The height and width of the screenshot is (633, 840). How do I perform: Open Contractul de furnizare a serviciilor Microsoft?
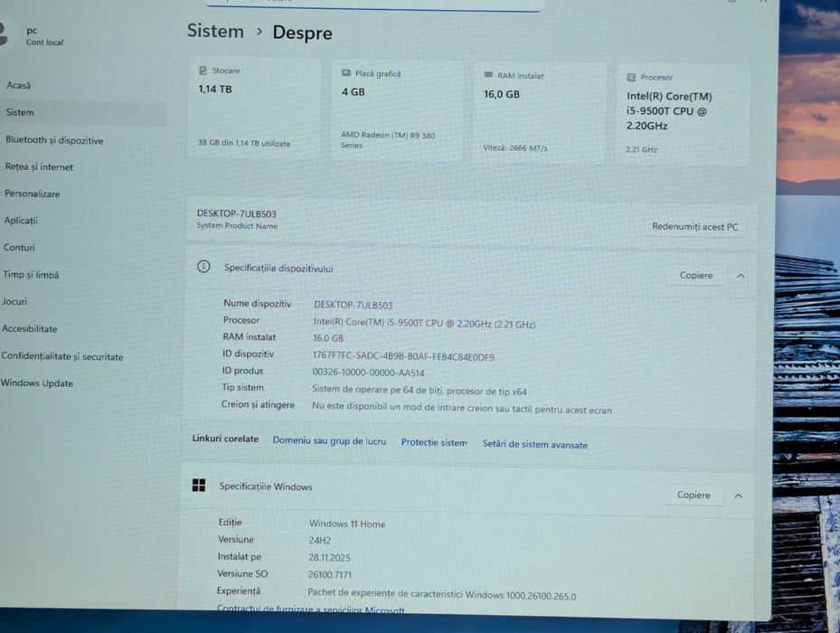pos(311,610)
